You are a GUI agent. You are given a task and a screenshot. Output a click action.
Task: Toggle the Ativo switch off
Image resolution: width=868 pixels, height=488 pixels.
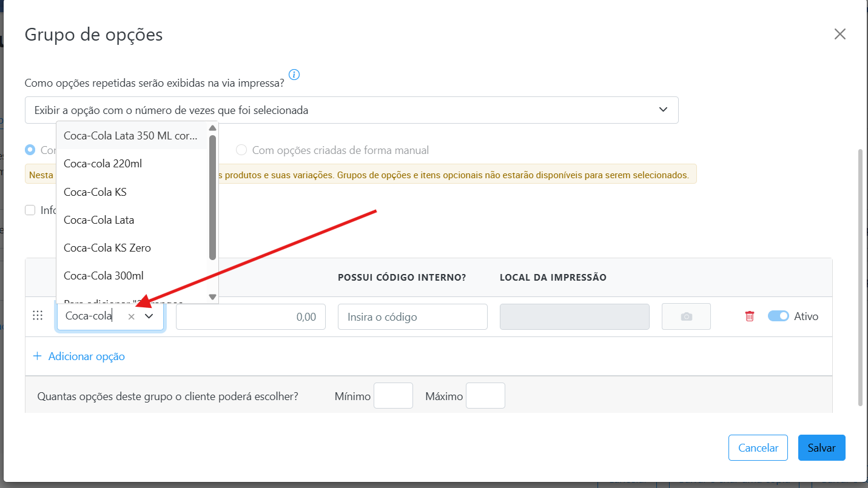[x=778, y=316]
